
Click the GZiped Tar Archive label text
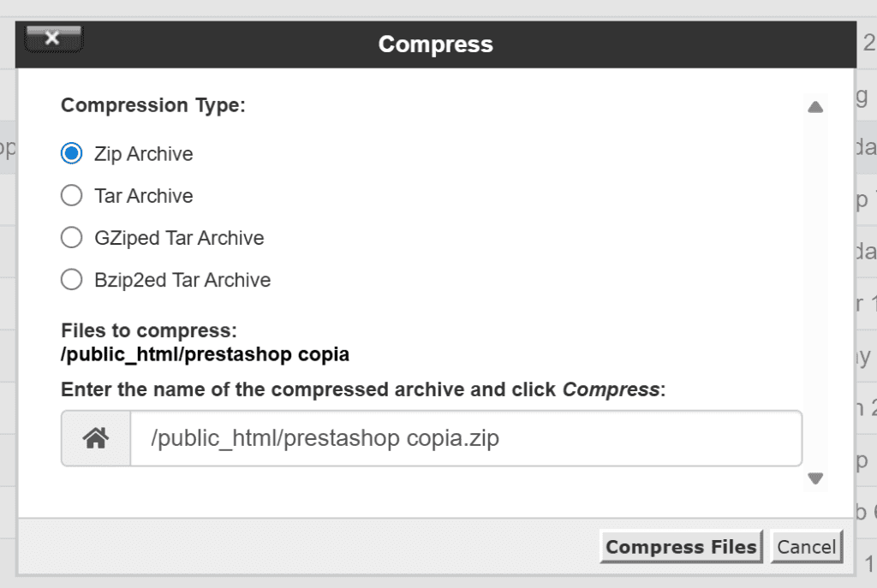[179, 238]
